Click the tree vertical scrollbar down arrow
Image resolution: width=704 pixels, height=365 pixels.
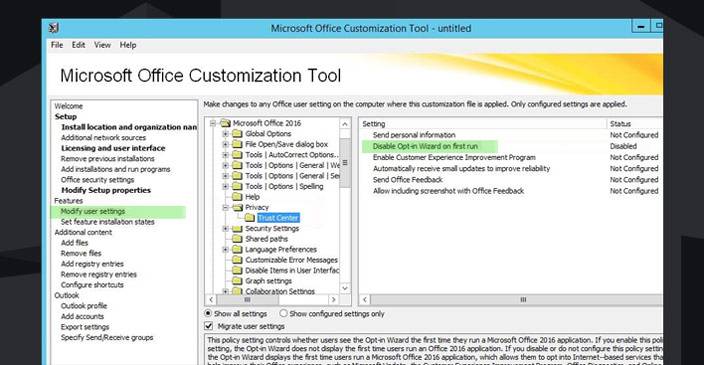(x=345, y=288)
